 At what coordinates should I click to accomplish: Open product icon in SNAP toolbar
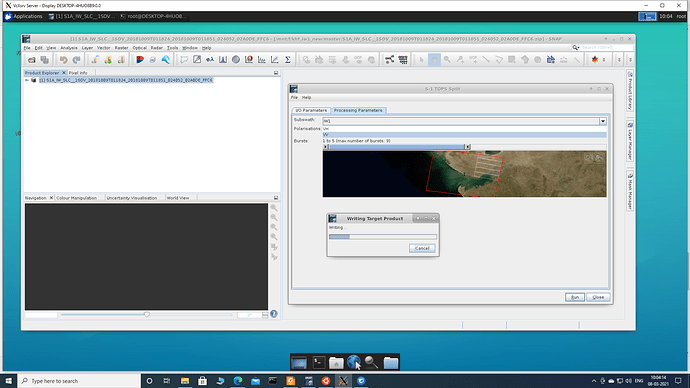(32, 60)
